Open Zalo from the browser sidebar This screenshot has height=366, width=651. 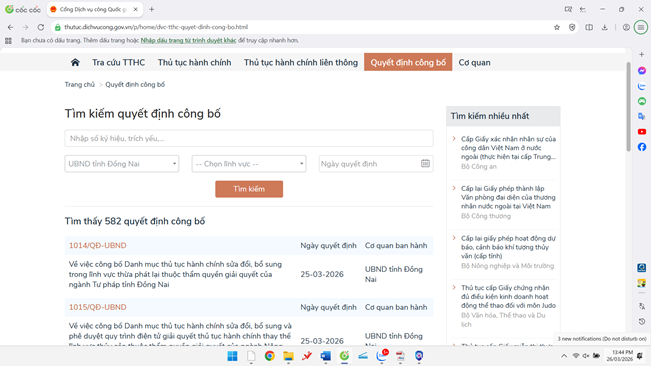tap(642, 86)
